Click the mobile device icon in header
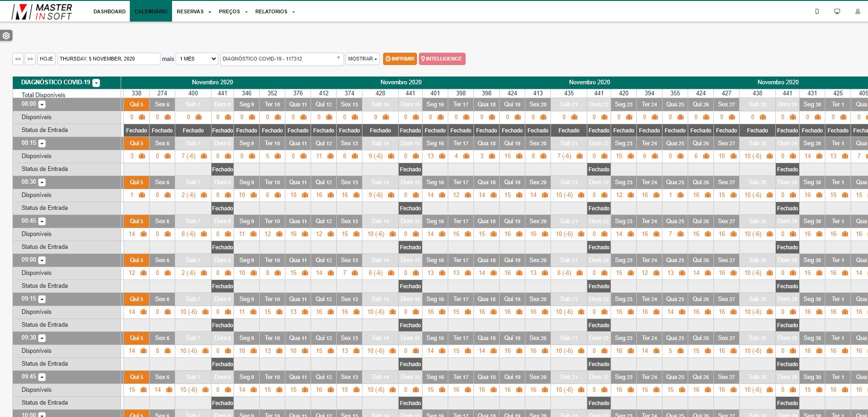This screenshot has height=417, width=868. [x=817, y=11]
